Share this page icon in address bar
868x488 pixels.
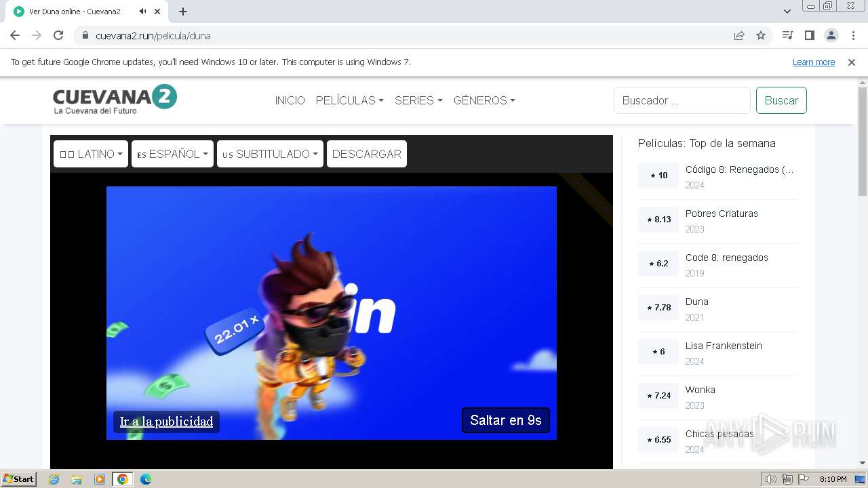pyautogui.click(x=739, y=36)
